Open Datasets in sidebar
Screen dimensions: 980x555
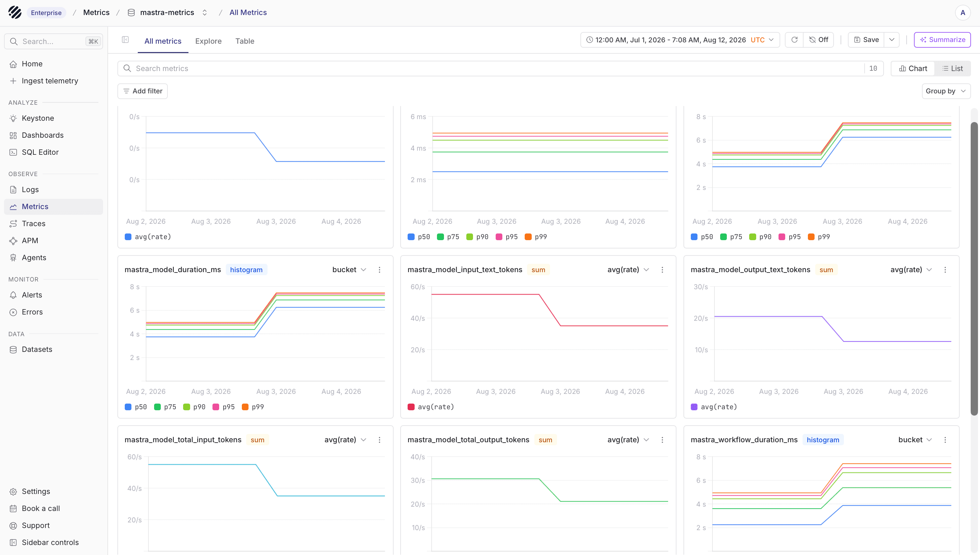pos(54,349)
